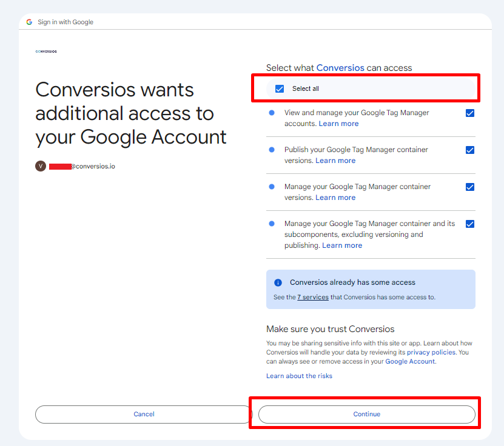Open Learn more for Manage container versions

[335, 198]
